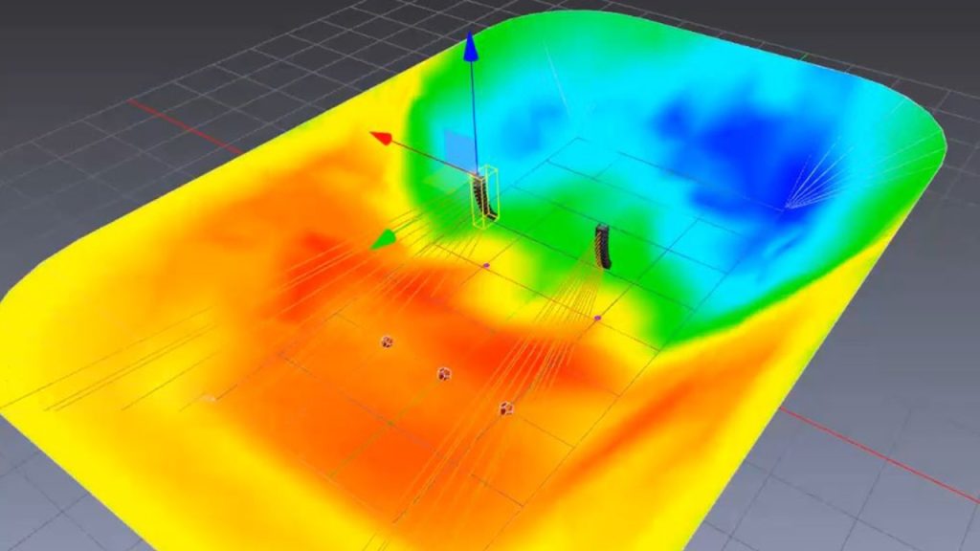Click the blue square plane handle on gizmo
This screenshot has height=551, width=980.
click(x=459, y=148)
